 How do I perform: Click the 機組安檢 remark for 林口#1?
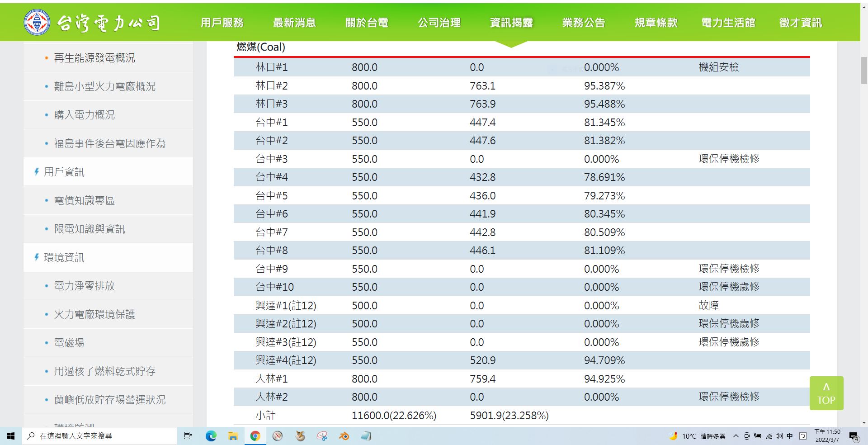[719, 67]
